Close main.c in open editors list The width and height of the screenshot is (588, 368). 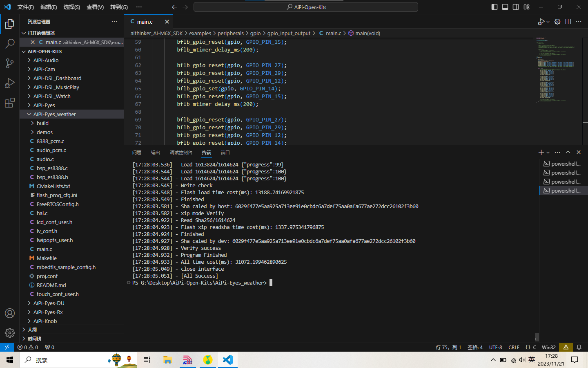point(33,42)
